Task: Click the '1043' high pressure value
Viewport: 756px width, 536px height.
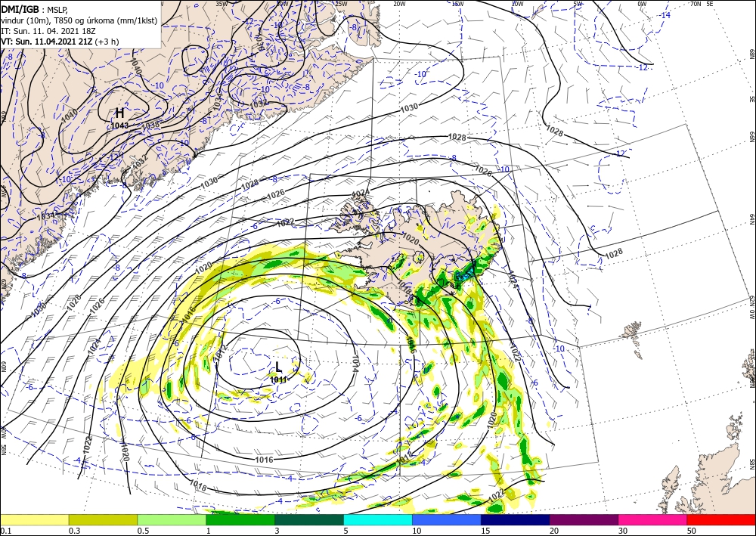Action: [x=119, y=125]
